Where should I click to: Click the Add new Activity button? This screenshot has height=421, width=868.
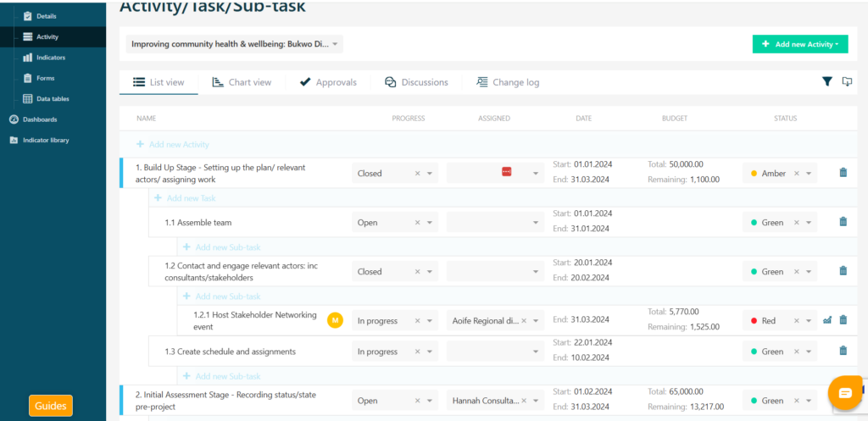coord(799,44)
